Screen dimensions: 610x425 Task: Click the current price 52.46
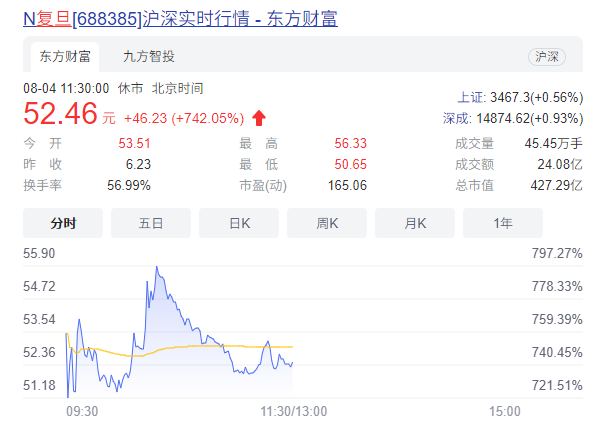coord(60,114)
